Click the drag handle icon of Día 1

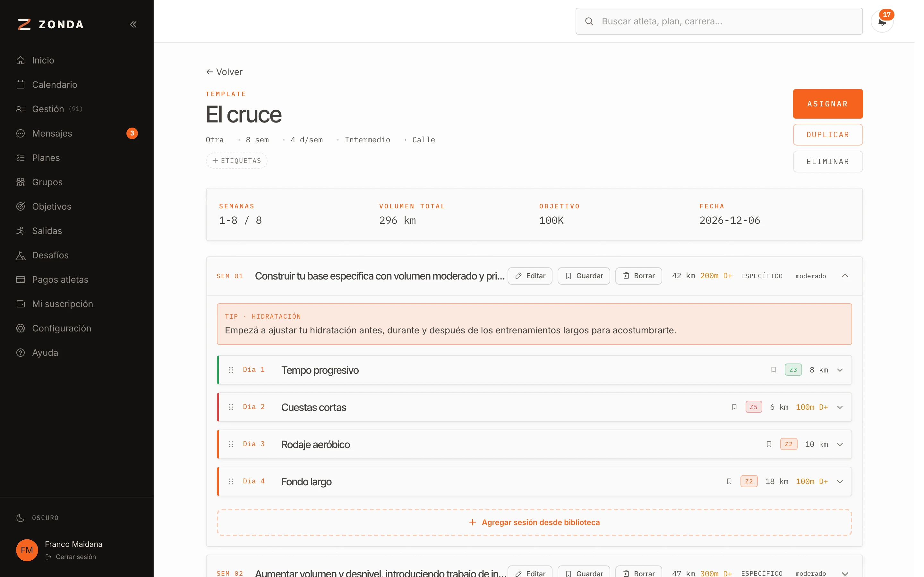pos(231,370)
